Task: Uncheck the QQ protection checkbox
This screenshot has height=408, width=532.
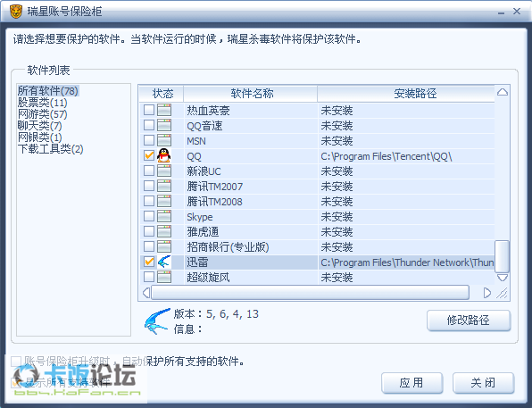Action: coord(149,155)
